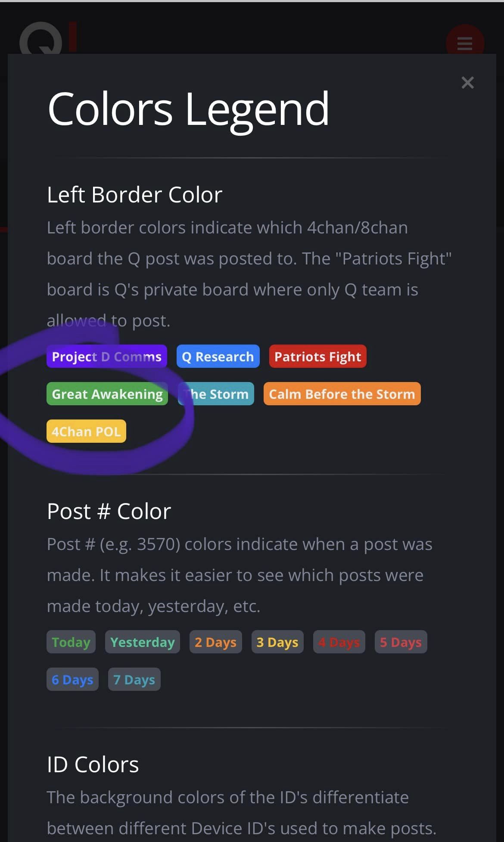Pick the 6 Days blue badge
This screenshot has width=504, height=842.
click(x=72, y=680)
